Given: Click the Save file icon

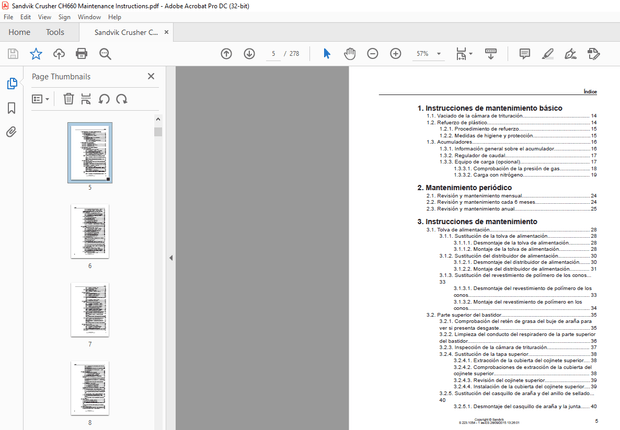Looking at the screenshot, I should click(x=13, y=53).
